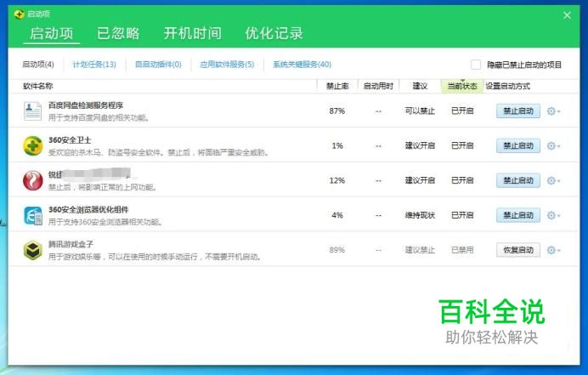Click the 360安全卫士 name text

(x=70, y=140)
